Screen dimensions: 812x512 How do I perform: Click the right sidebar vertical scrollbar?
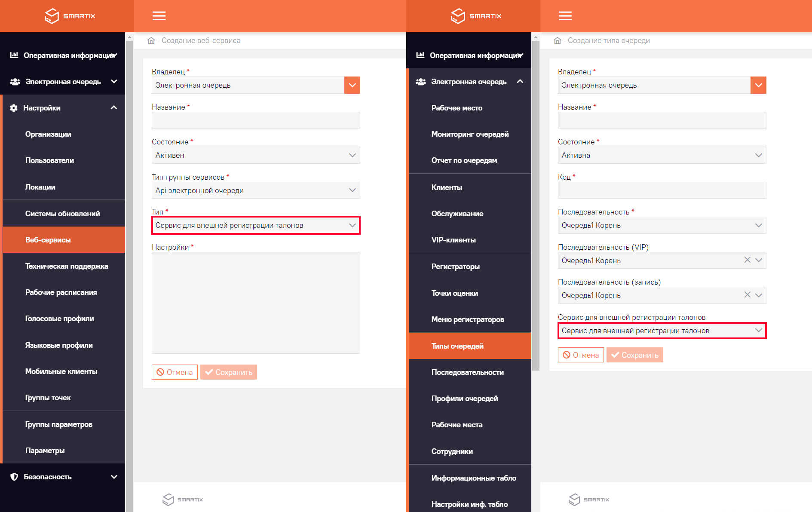pyautogui.click(x=536, y=205)
